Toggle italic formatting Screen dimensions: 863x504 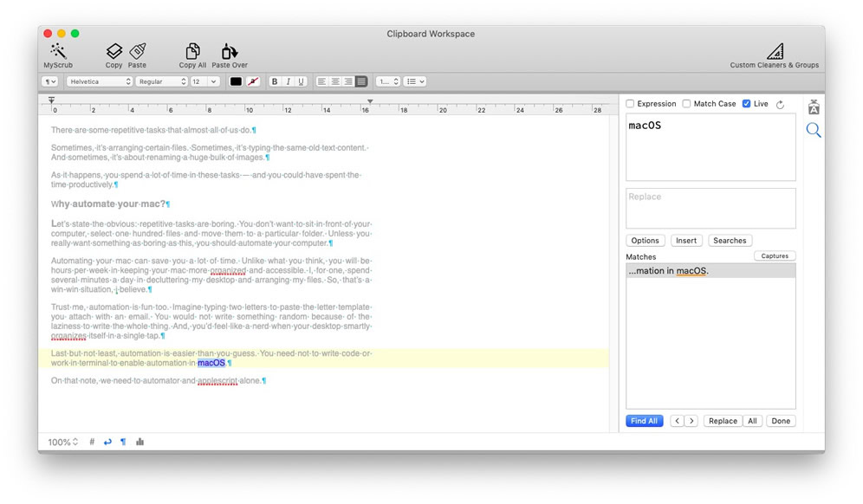click(288, 81)
